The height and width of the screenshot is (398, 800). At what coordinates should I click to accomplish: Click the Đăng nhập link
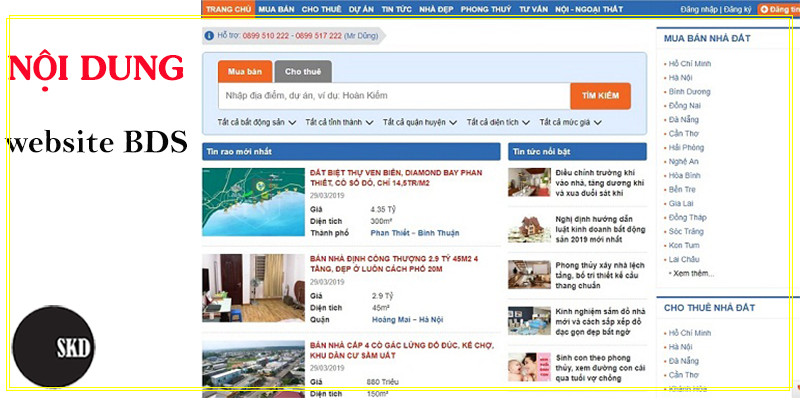tap(699, 10)
